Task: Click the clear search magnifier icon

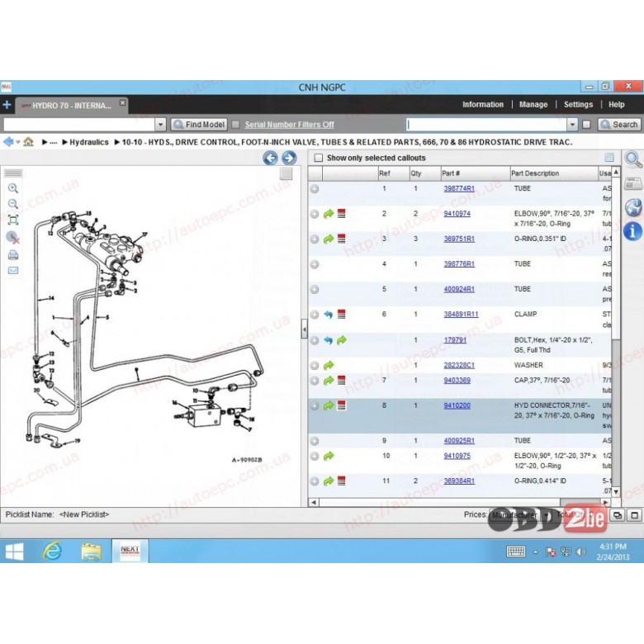Action: point(12,238)
